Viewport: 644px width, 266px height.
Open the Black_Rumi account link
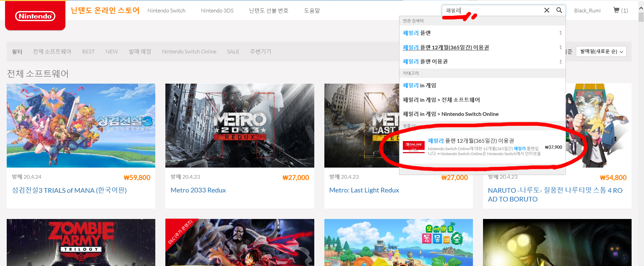tap(587, 10)
